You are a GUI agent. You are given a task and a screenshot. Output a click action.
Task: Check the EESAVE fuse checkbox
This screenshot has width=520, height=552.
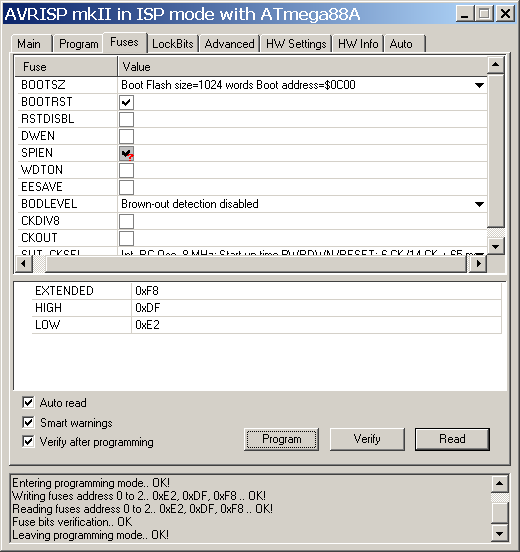(x=126, y=187)
